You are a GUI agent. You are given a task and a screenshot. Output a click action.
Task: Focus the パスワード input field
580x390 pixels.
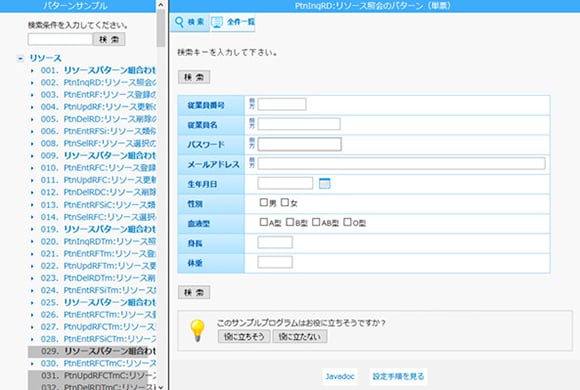[299, 144]
